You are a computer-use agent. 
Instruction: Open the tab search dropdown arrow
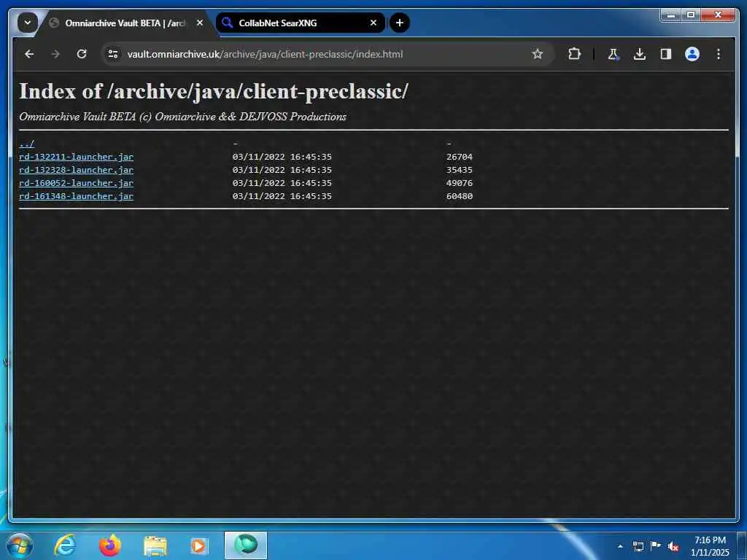pos(28,23)
